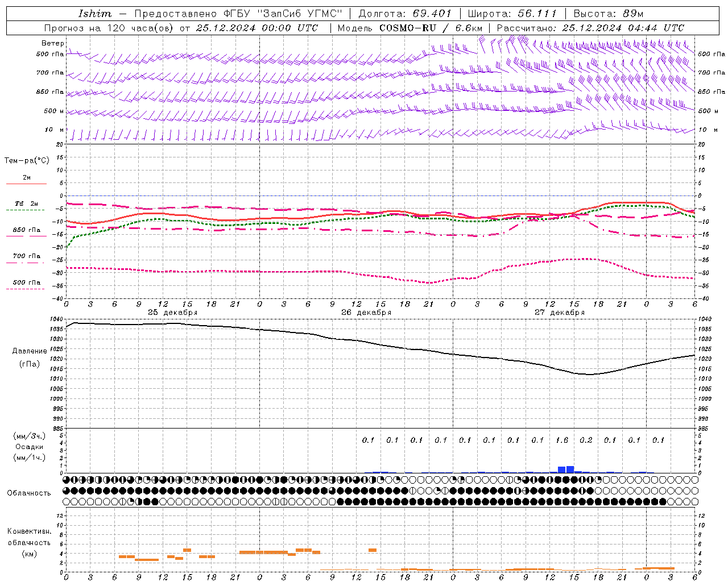
Task: Click the "Ветер" wind panel label
Action: tap(52, 43)
